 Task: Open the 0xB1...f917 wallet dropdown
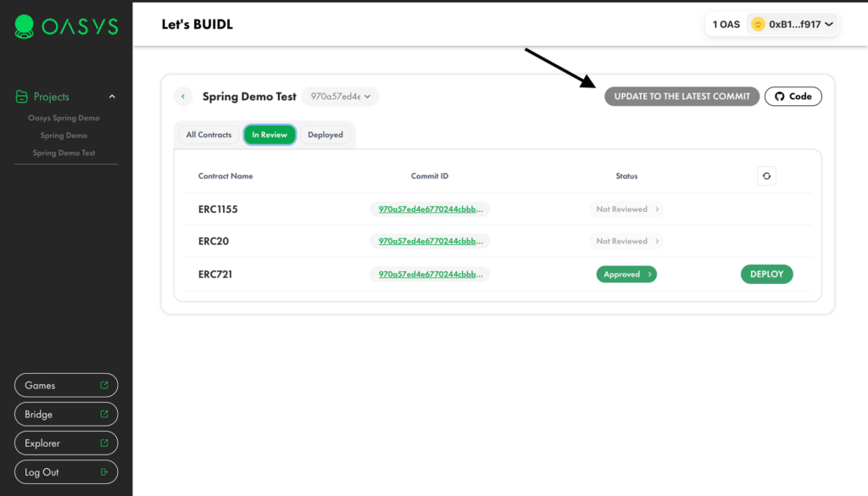click(x=793, y=25)
